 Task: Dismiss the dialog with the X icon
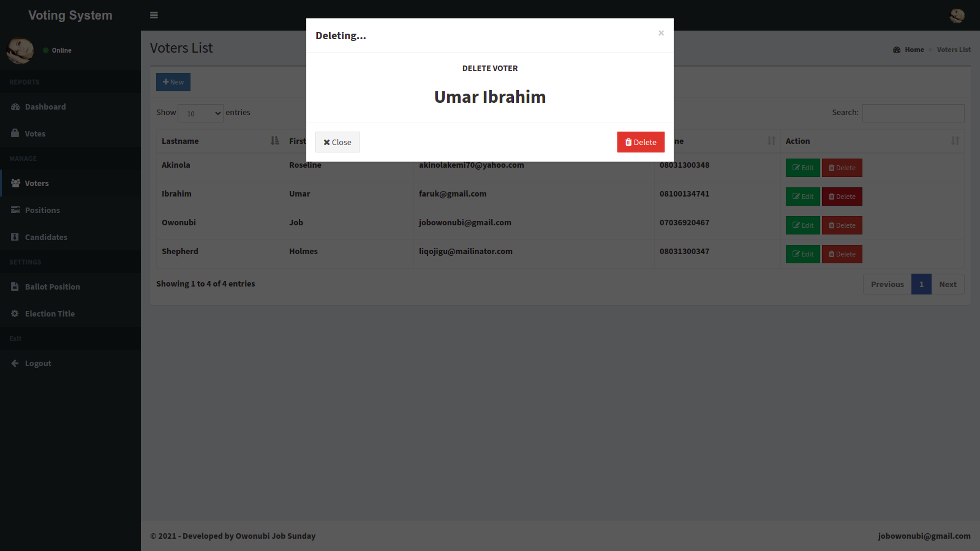(x=661, y=33)
